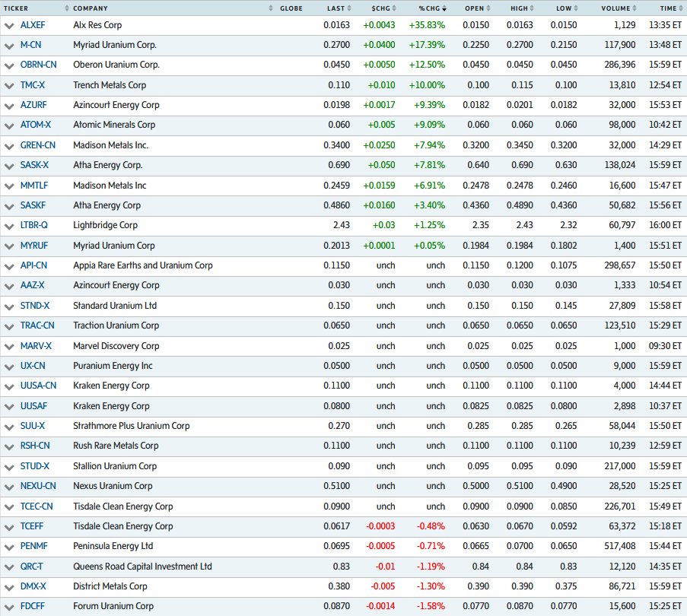
Task: Sort by the TIME column sort arrows
Action: (681, 8)
